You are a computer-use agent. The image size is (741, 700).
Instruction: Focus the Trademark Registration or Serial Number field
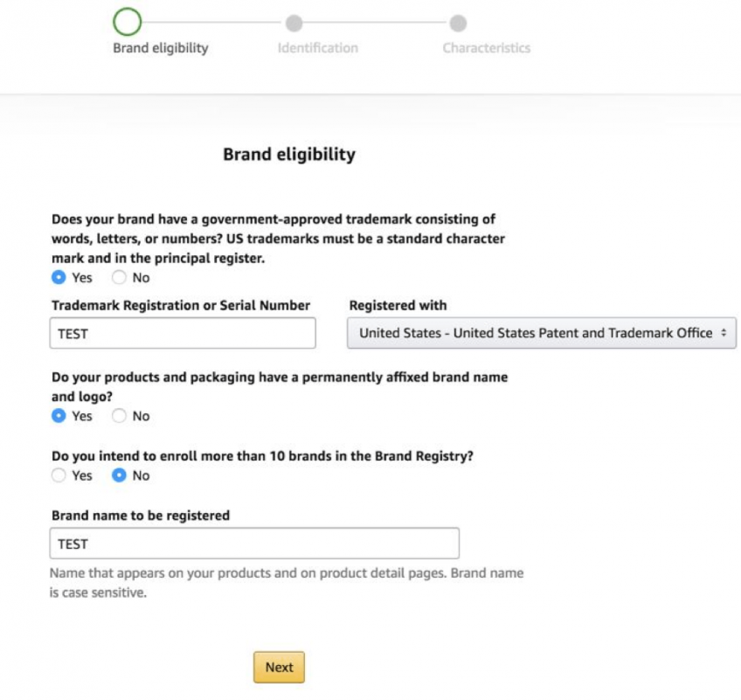pos(183,333)
